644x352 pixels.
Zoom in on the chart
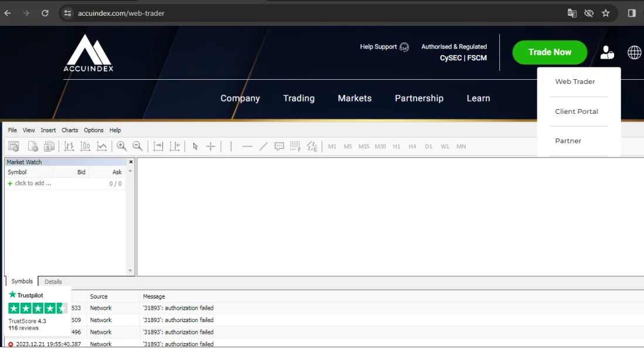tap(121, 147)
